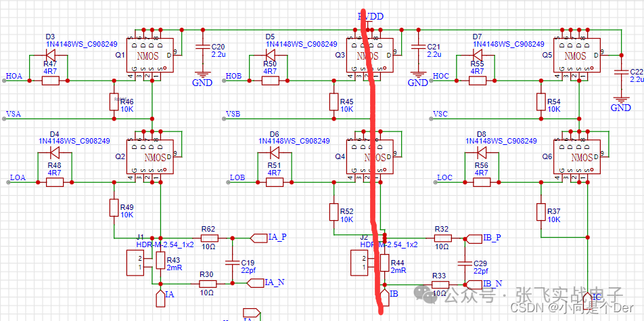Click the GND symbol under C22

[620, 100]
